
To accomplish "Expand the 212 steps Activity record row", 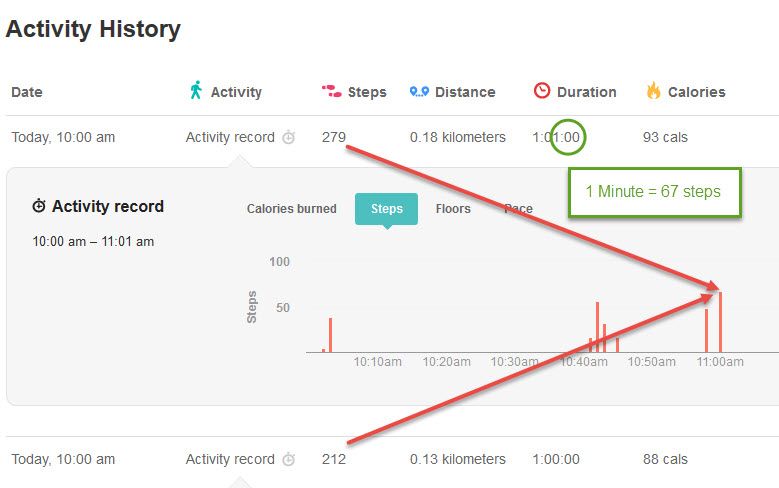I will (392, 459).
